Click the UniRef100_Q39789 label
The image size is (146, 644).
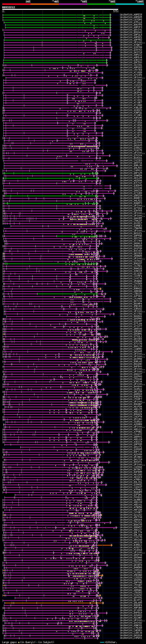131,48
